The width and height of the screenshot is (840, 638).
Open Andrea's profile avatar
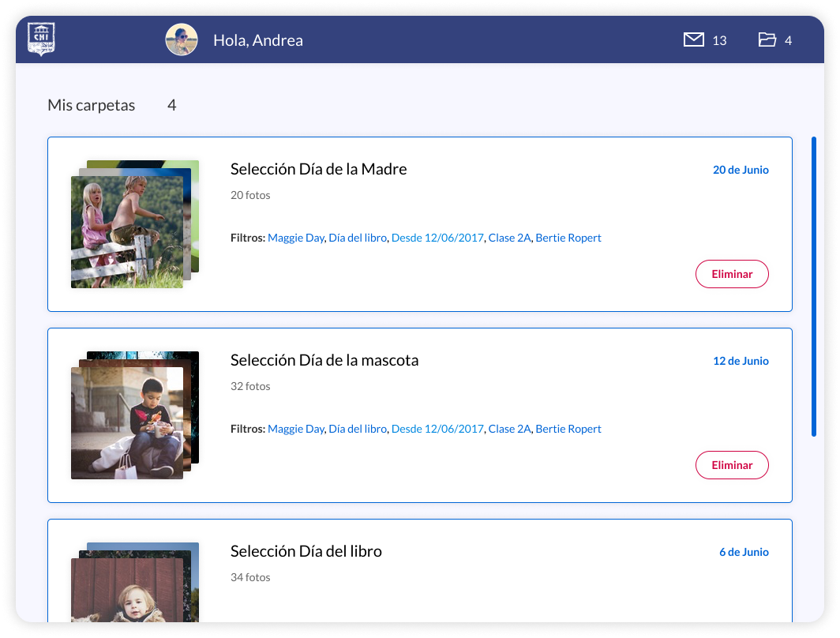coord(182,39)
